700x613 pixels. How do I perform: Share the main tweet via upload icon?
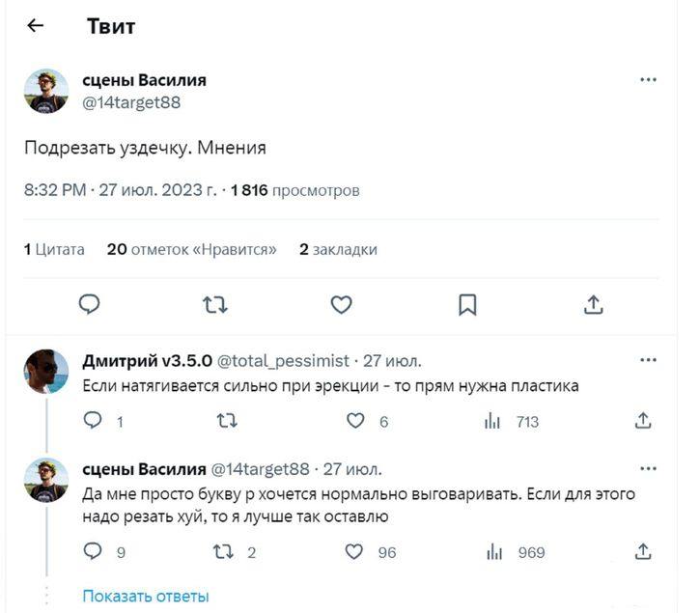click(x=594, y=305)
